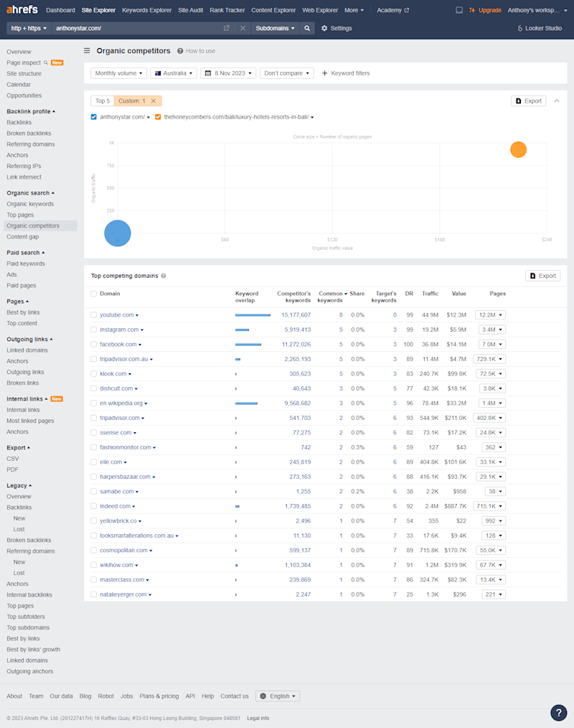Open Content gap in the sidebar
This screenshot has width=574, height=728.
tap(23, 237)
